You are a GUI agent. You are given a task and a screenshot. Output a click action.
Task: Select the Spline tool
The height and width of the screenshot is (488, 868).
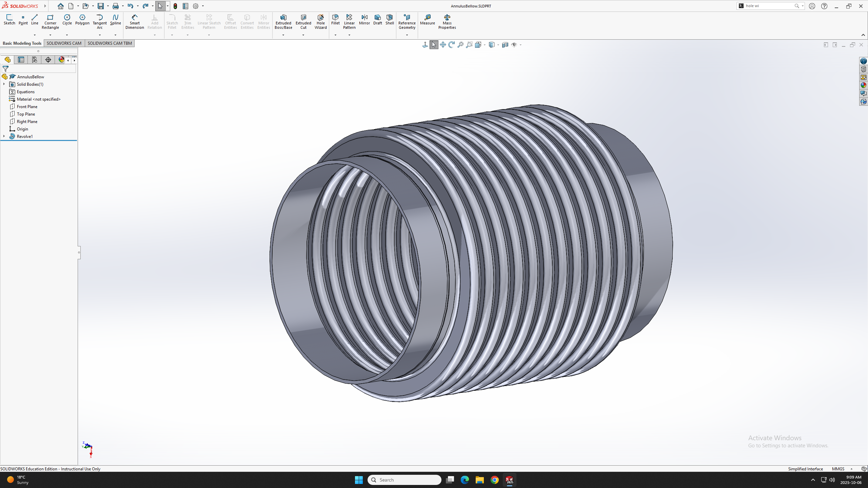(x=115, y=20)
